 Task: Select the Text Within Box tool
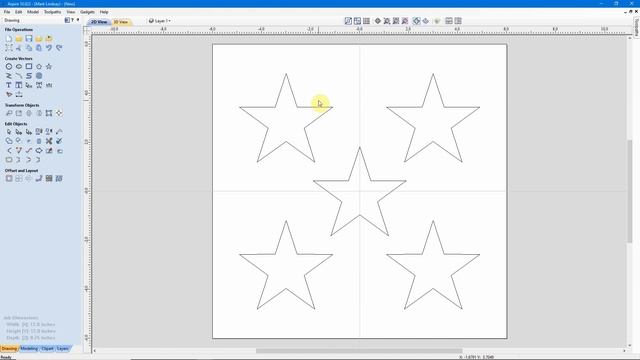19,85
